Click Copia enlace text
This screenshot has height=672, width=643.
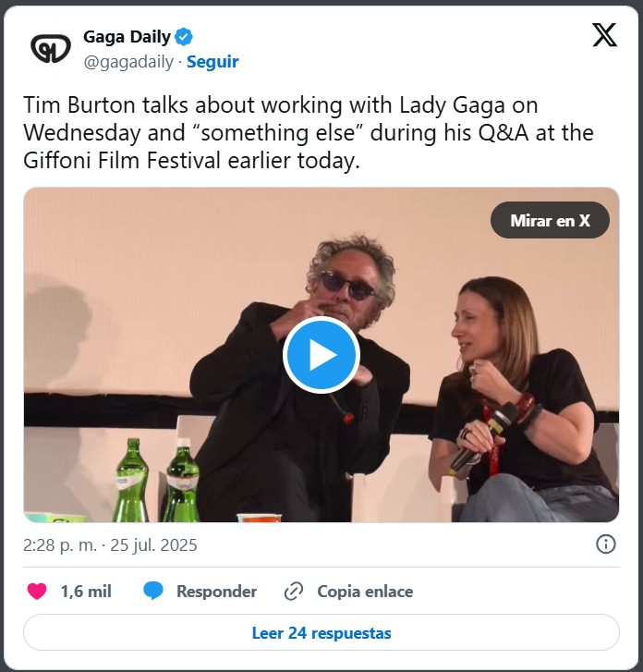pos(365,592)
